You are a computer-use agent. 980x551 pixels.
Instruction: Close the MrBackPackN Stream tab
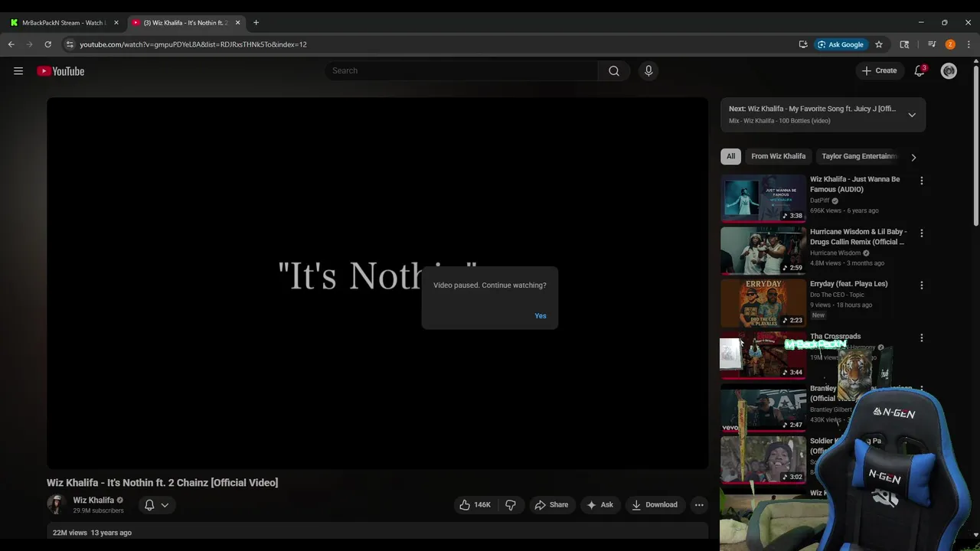coord(116,23)
